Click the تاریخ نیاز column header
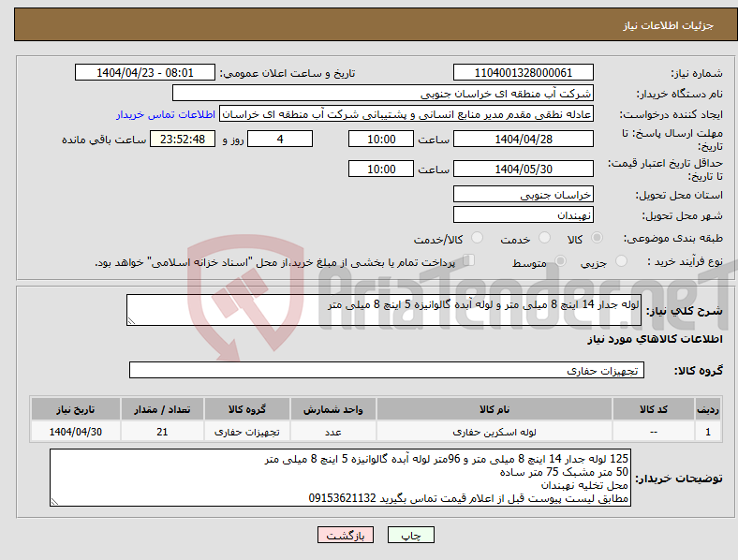The width and height of the screenshot is (738, 560). pyautogui.click(x=76, y=409)
